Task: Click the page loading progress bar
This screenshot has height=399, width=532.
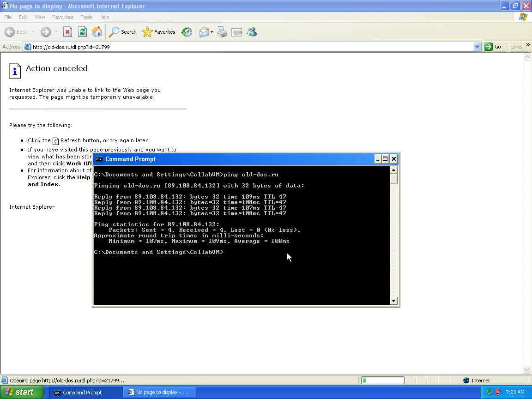Action: pos(383,381)
